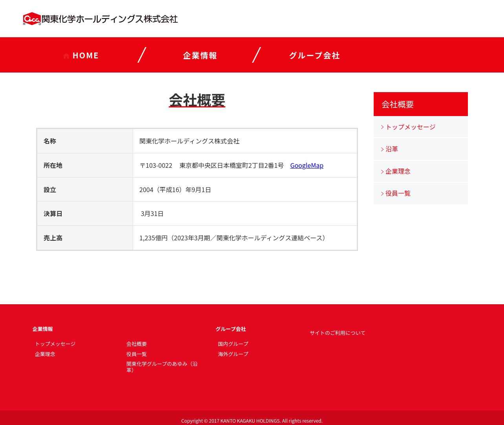Click the 設立 table header cell
504x425 pixels.
click(85, 190)
